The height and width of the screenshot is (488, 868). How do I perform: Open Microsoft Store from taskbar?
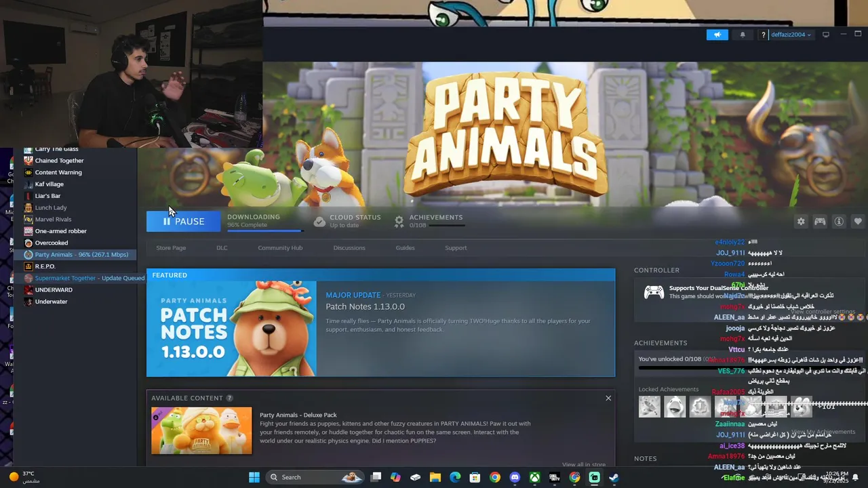[x=475, y=477]
